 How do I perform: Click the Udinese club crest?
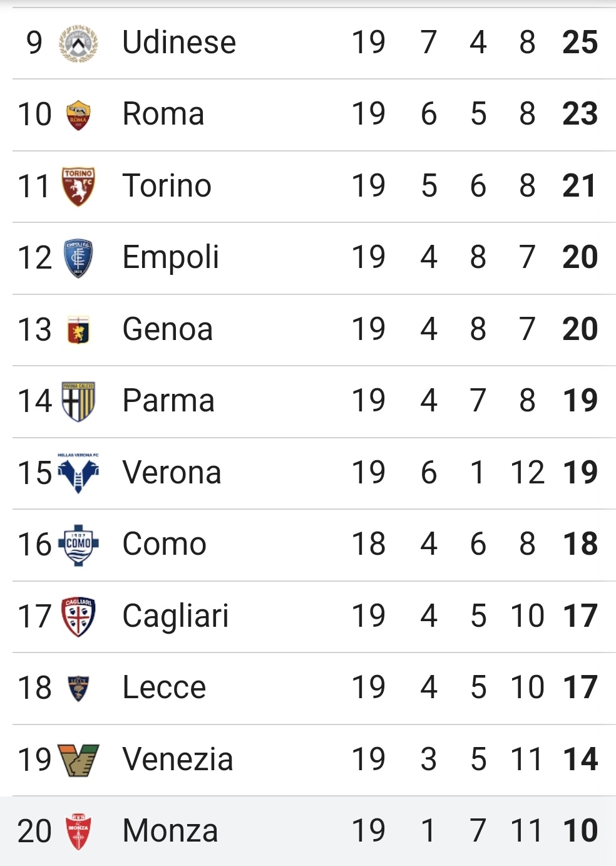(78, 43)
